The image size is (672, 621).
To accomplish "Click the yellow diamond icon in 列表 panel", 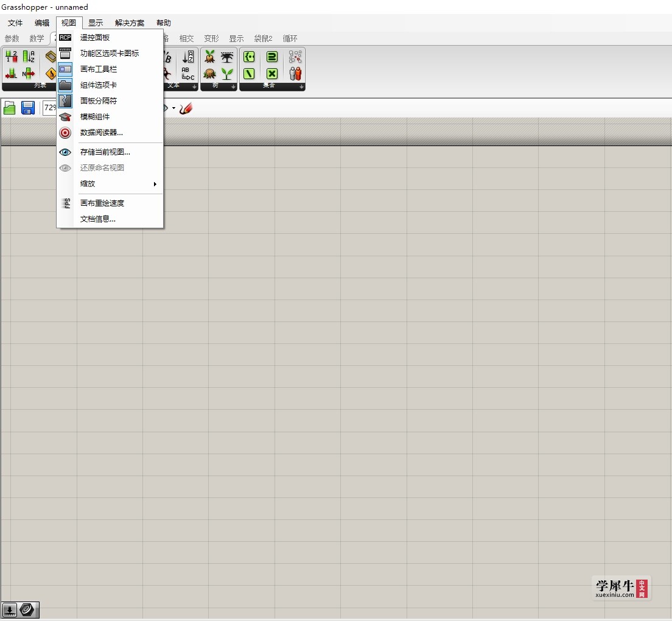I will [51, 74].
